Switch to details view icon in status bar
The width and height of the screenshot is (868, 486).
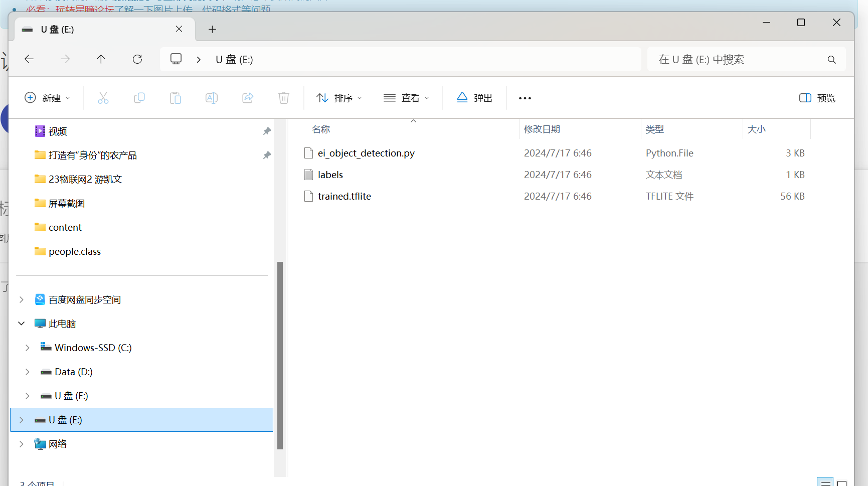[x=825, y=482]
